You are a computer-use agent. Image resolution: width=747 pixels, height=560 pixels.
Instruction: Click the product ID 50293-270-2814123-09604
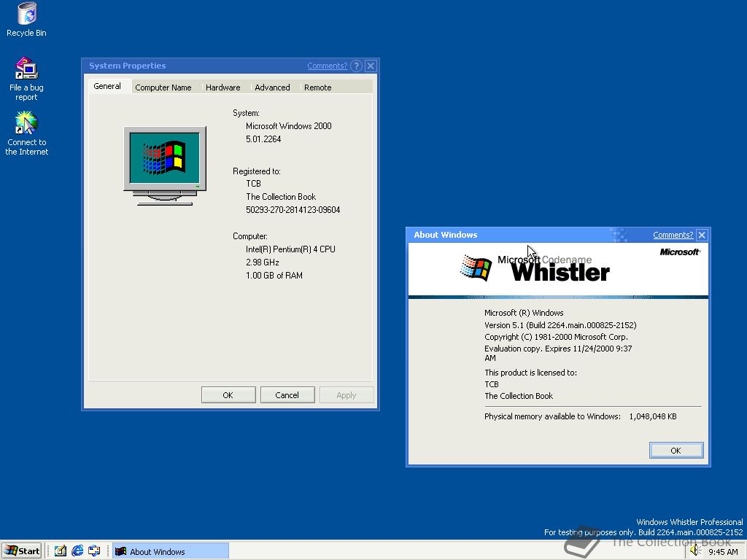pos(293,210)
